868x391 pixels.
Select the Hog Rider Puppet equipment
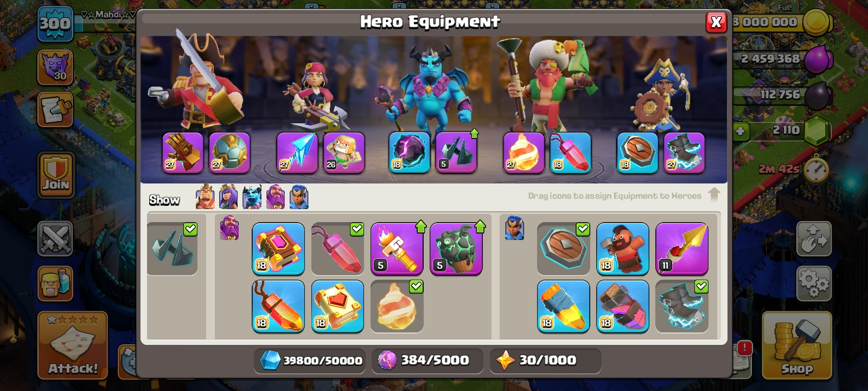[623, 248]
